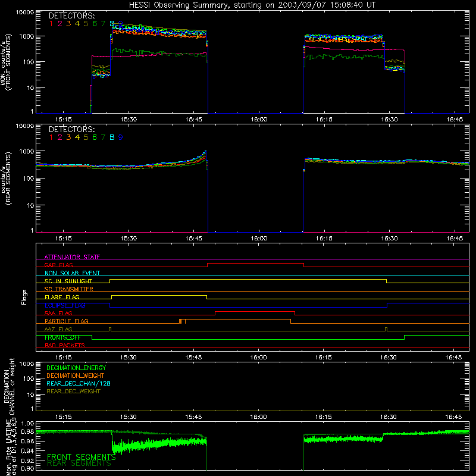This screenshot has width=476, height=476.
Task: Select detector 5 in the front segments legend
Action: (x=86, y=24)
